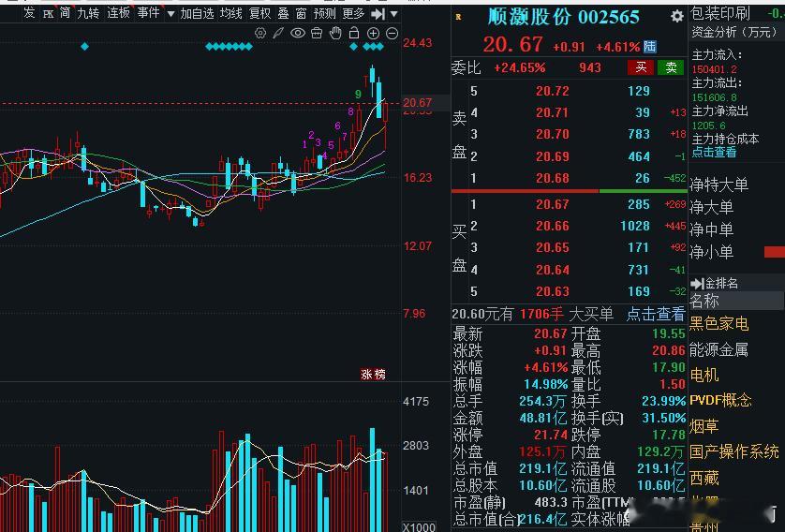Open the 复权 adjustment menu
Viewport: 785px width, 532px height.
(x=259, y=13)
